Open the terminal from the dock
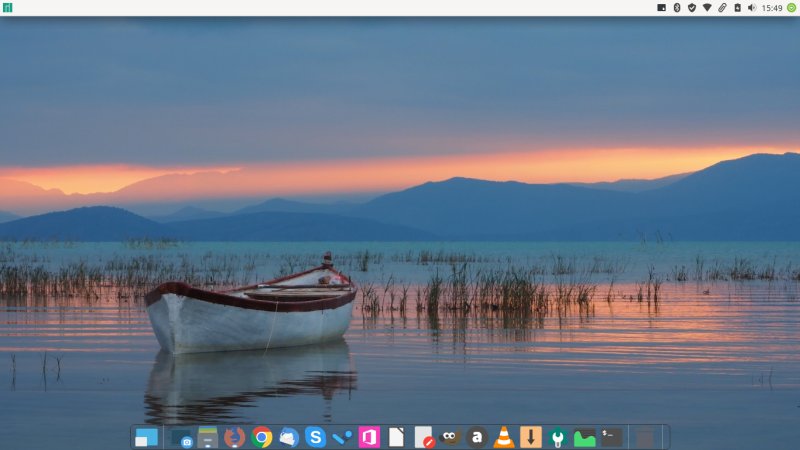This screenshot has width=800, height=450. [611, 437]
